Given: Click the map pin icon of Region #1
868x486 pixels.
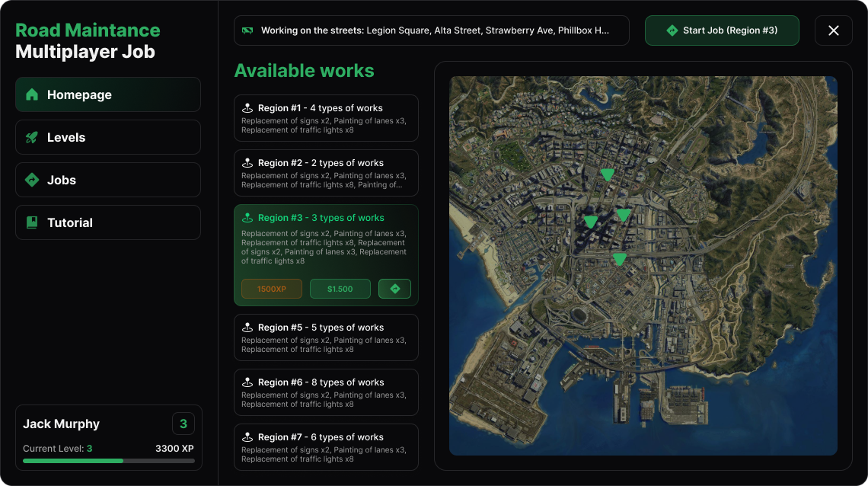Looking at the screenshot, I should tap(247, 108).
